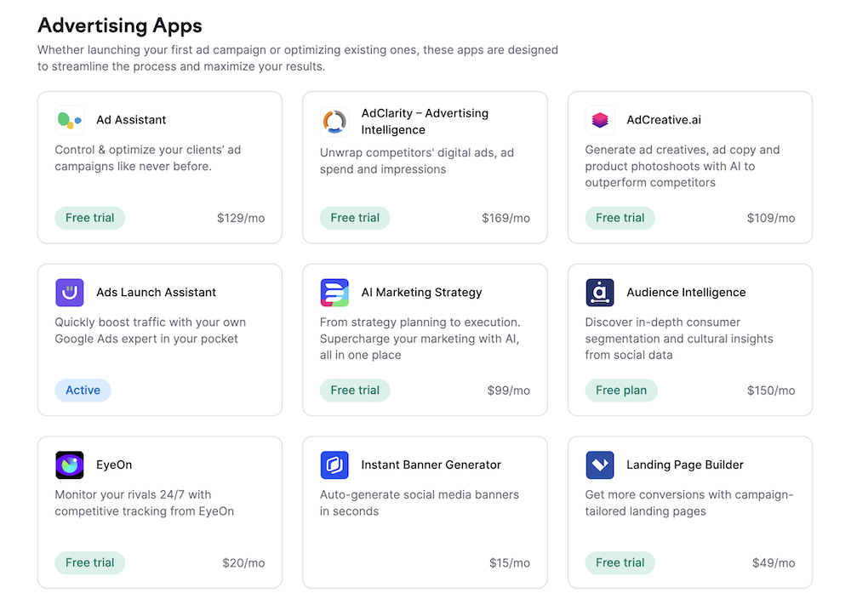This screenshot has width=851, height=616.
Task: Click the AI Marketing Strategy icon
Action: click(334, 292)
